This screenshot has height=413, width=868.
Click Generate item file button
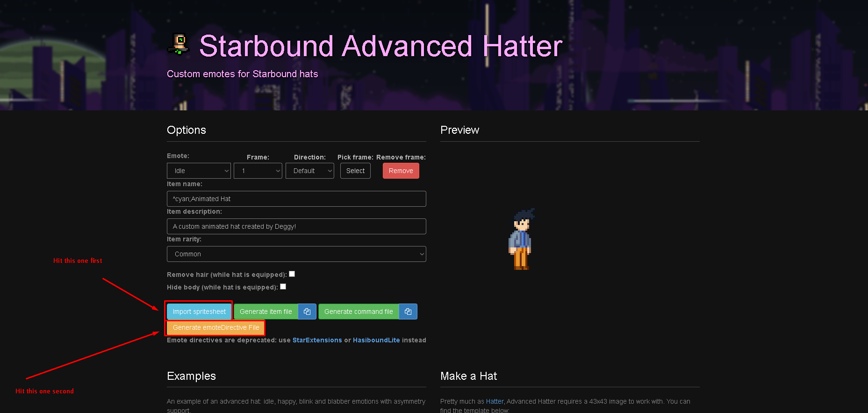click(x=266, y=312)
